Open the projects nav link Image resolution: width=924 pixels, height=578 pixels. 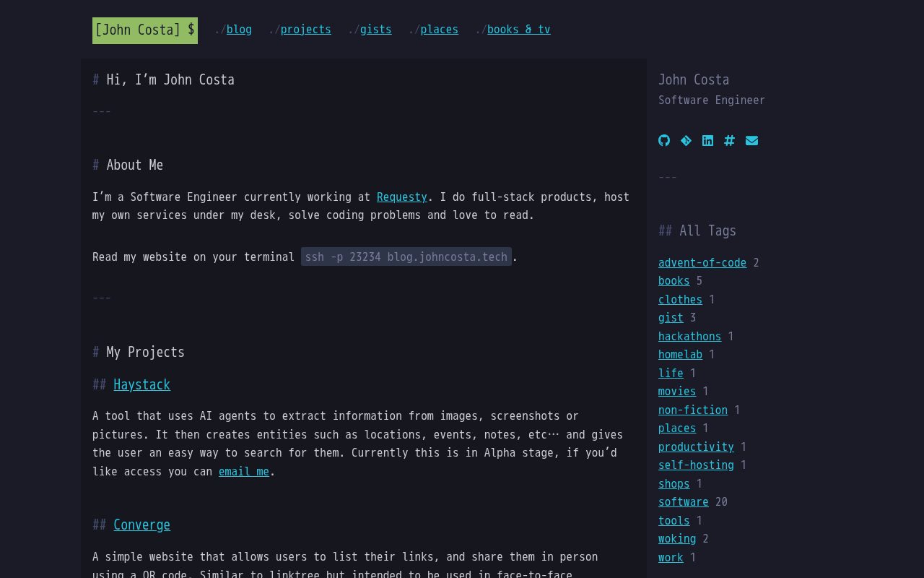(x=305, y=30)
